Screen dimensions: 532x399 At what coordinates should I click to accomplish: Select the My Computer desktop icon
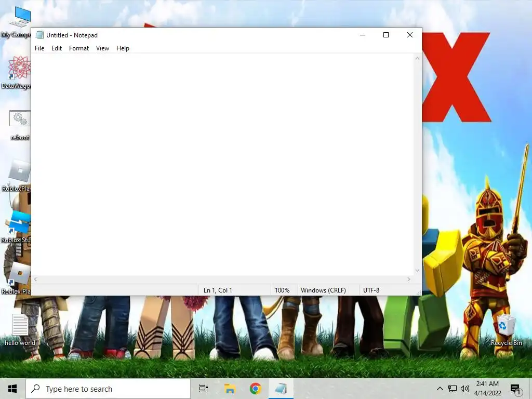click(16, 22)
